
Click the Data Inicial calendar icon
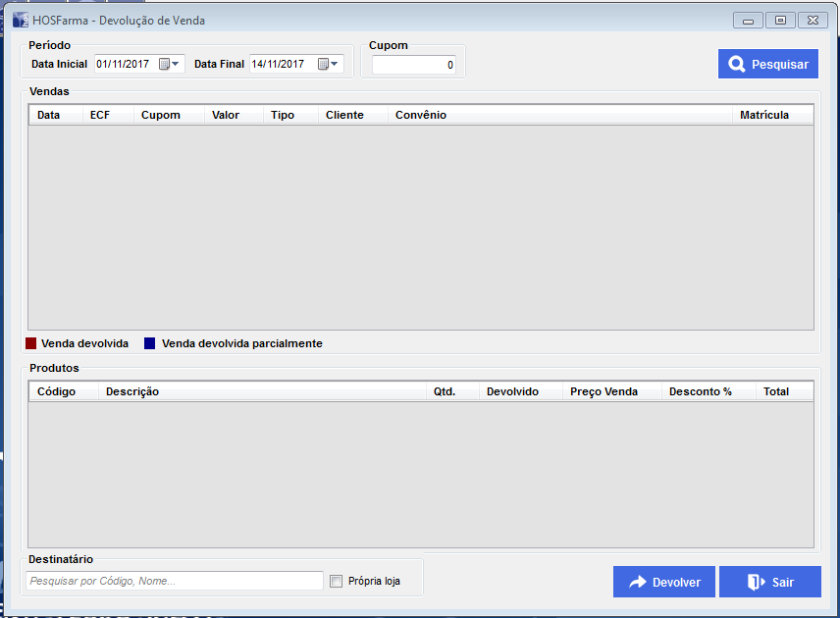coord(164,64)
